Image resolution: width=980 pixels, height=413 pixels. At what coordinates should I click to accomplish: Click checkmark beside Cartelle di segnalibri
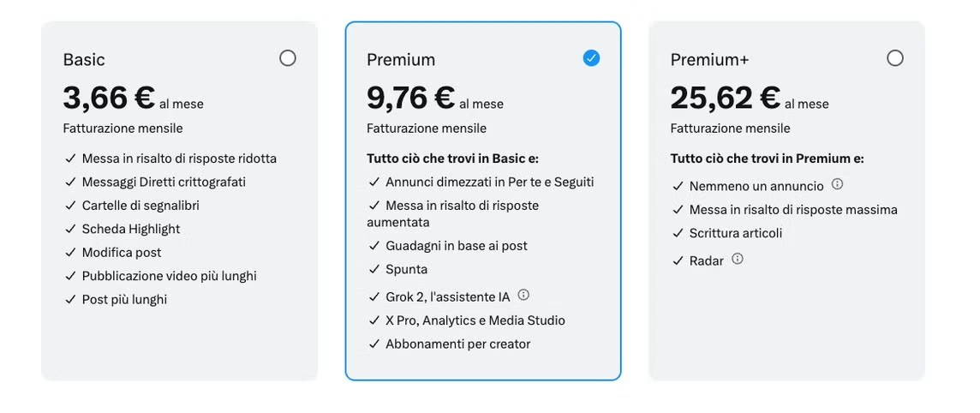coord(70,206)
